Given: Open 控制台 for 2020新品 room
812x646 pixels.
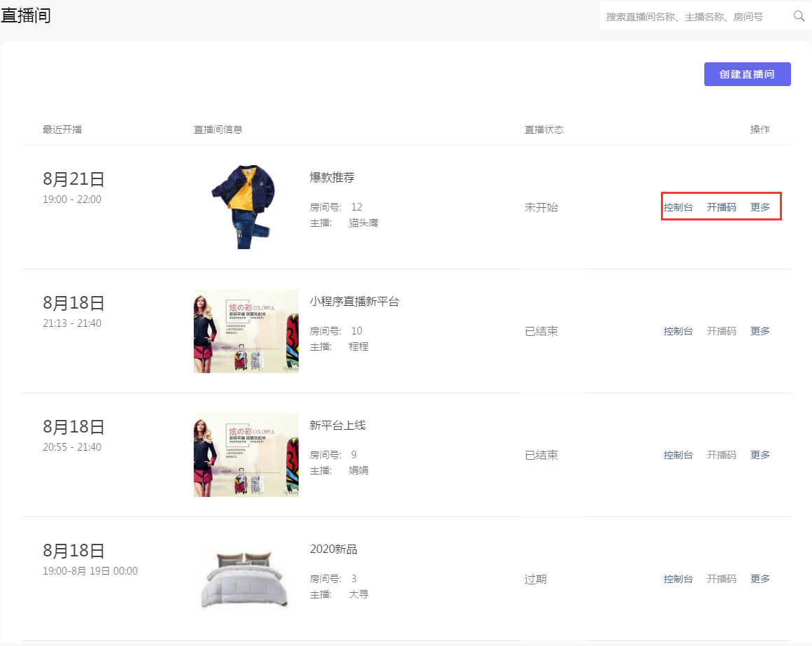Looking at the screenshot, I should click(678, 579).
